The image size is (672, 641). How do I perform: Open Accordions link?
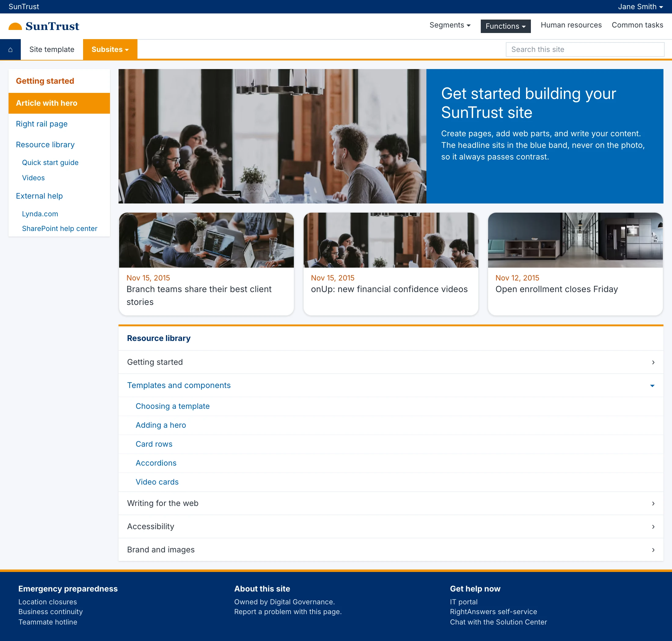(156, 463)
